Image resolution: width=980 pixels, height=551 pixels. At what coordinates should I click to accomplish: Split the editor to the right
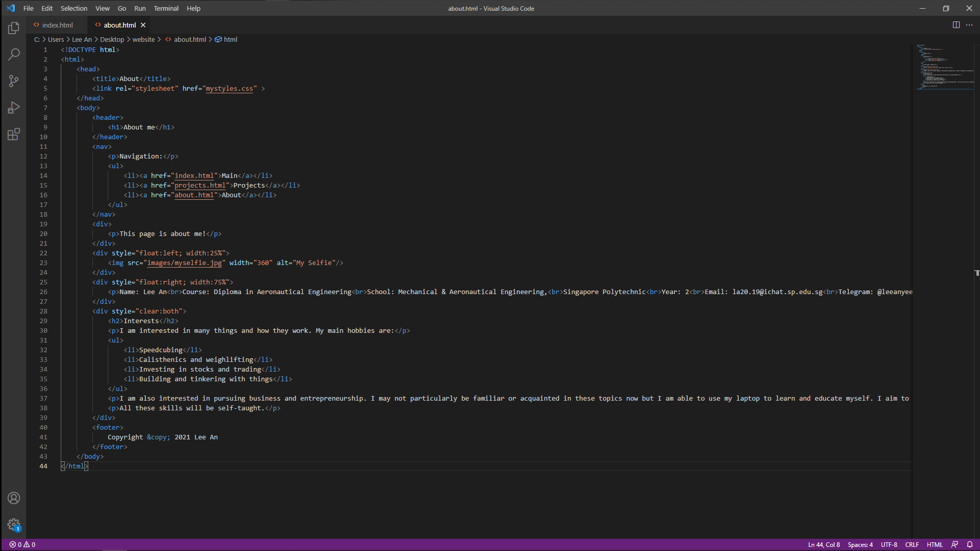pos(956,25)
